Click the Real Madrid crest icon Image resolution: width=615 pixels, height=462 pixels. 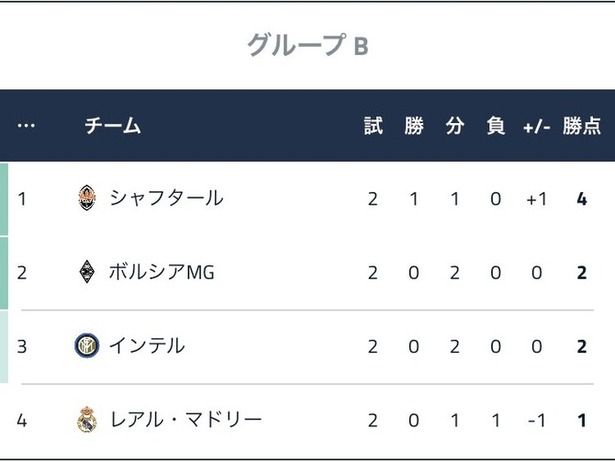click(x=87, y=419)
